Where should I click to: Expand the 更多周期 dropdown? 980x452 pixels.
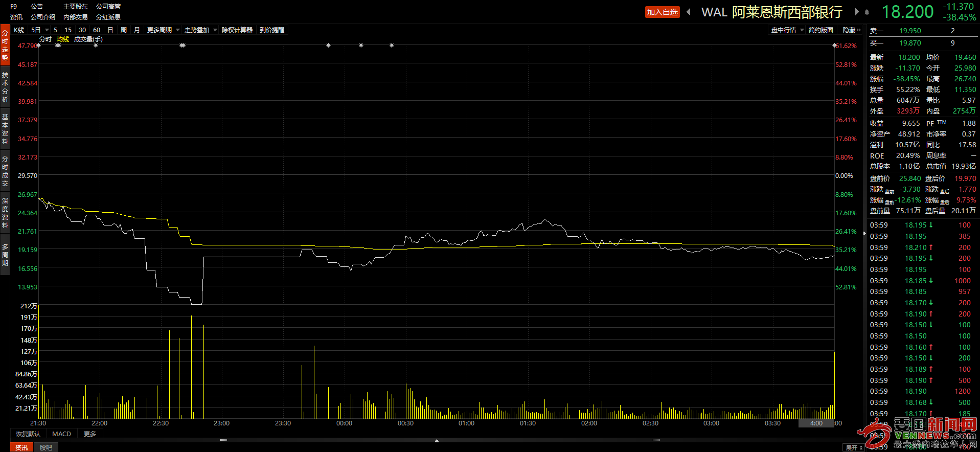click(x=164, y=30)
